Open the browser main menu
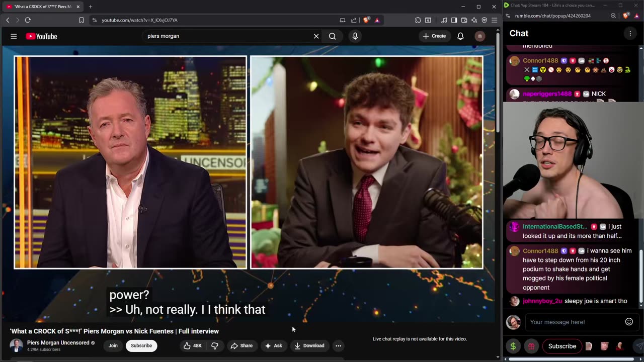The height and width of the screenshot is (362, 644). point(494,20)
